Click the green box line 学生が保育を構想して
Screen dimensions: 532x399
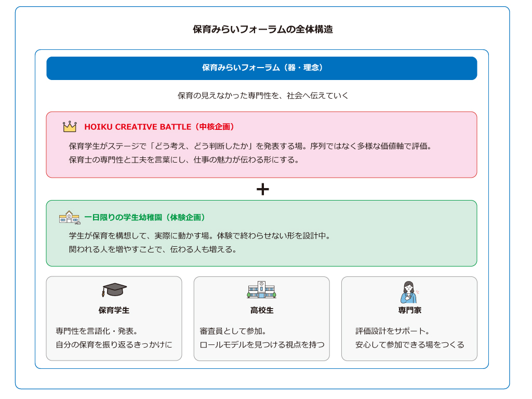click(199, 235)
